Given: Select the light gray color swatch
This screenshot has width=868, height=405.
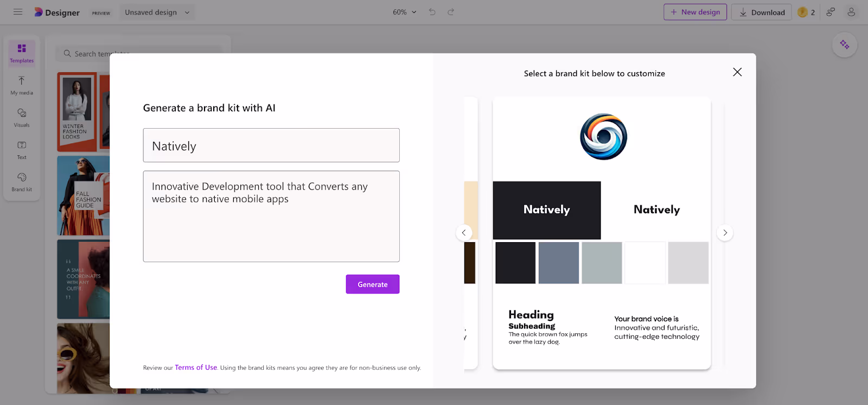Looking at the screenshot, I should 688,263.
